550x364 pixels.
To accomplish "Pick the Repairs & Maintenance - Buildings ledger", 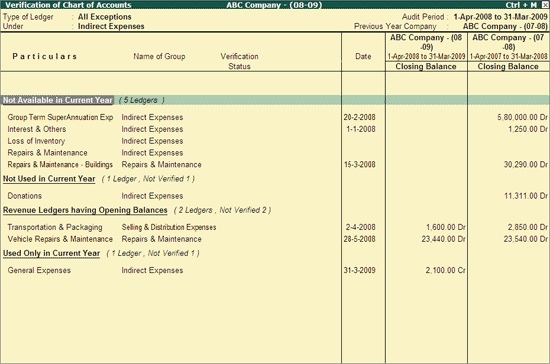I will [60, 164].
